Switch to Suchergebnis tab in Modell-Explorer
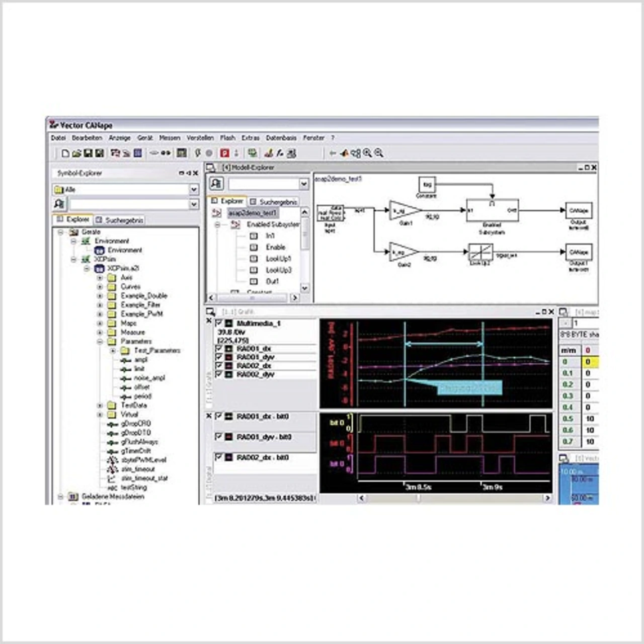Image resolution: width=644 pixels, height=644 pixels. click(273, 201)
